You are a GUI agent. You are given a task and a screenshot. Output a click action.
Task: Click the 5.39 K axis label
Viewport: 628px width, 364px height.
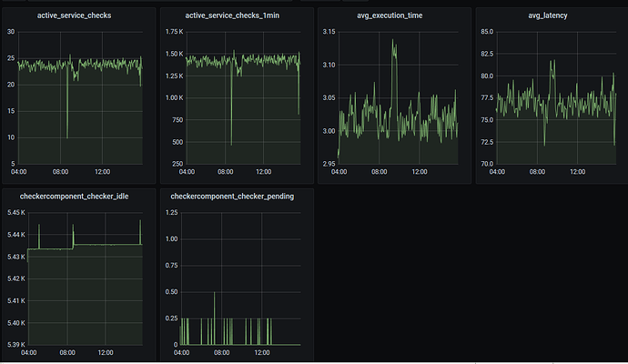pos(16,344)
